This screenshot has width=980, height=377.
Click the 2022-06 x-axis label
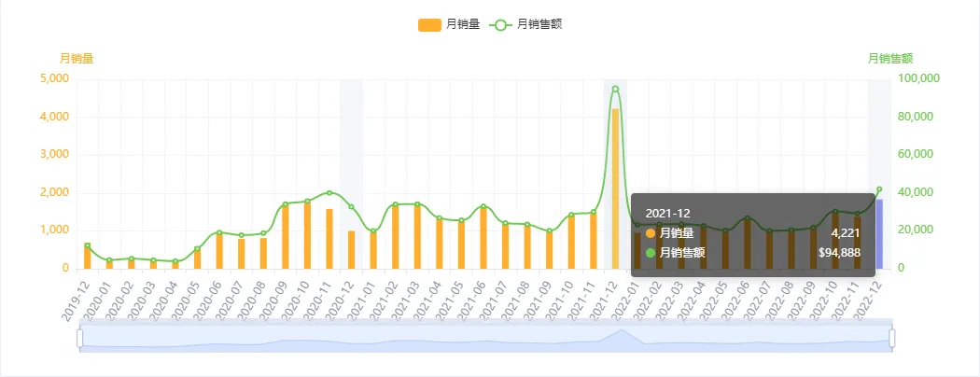pos(737,300)
